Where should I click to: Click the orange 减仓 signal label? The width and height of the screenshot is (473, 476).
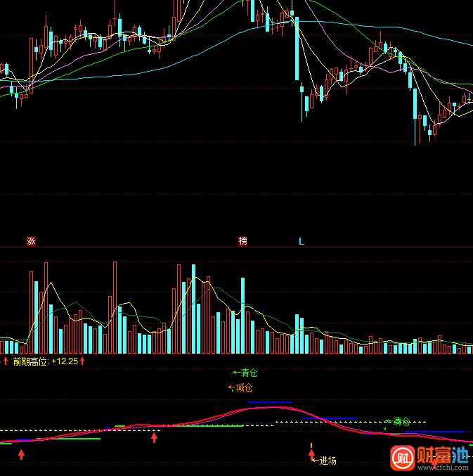(240, 387)
